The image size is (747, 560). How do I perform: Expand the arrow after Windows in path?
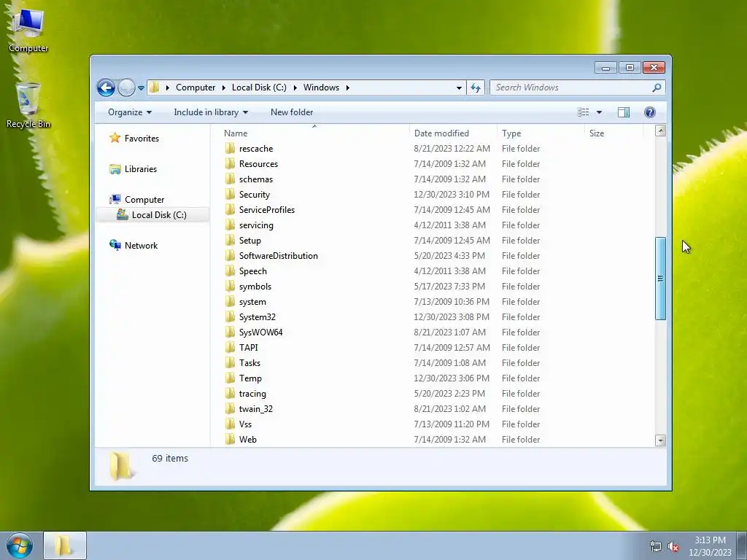pyautogui.click(x=348, y=88)
